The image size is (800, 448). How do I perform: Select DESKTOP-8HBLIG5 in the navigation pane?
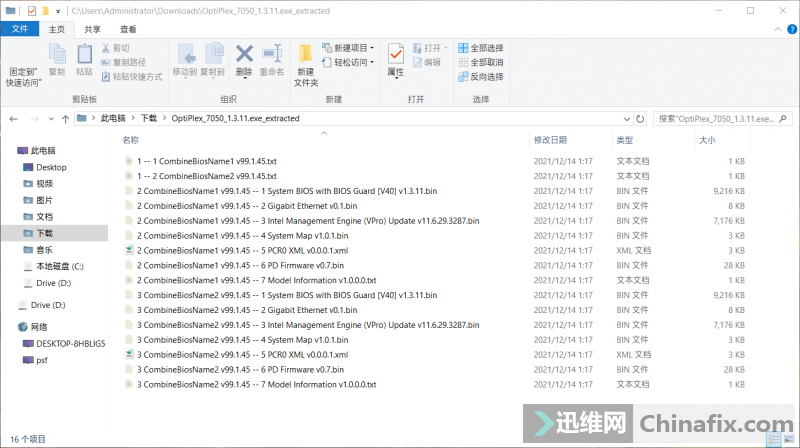[x=70, y=344]
